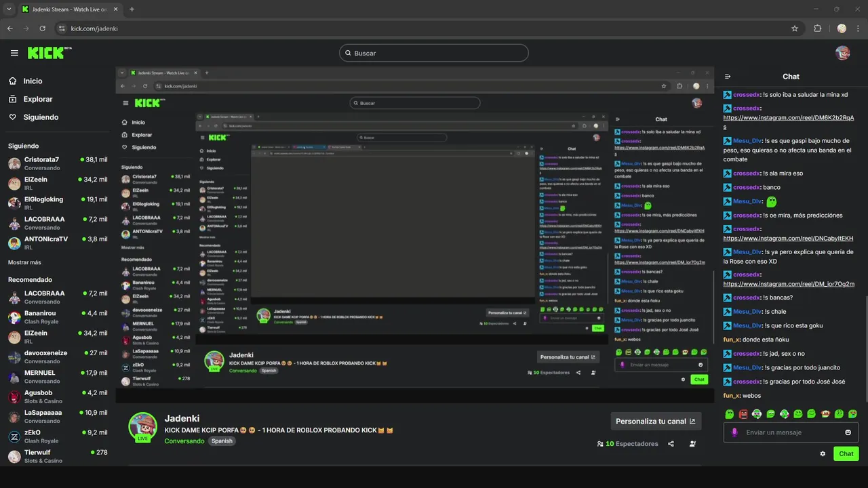Click the Conversando category under stream title
Screen dimensions: 868x488
(184, 441)
